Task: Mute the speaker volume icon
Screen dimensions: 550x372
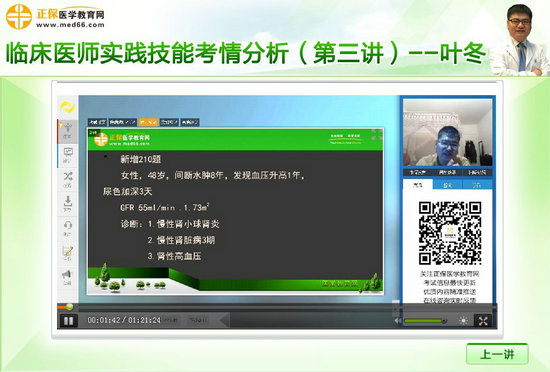Action: 398,321
